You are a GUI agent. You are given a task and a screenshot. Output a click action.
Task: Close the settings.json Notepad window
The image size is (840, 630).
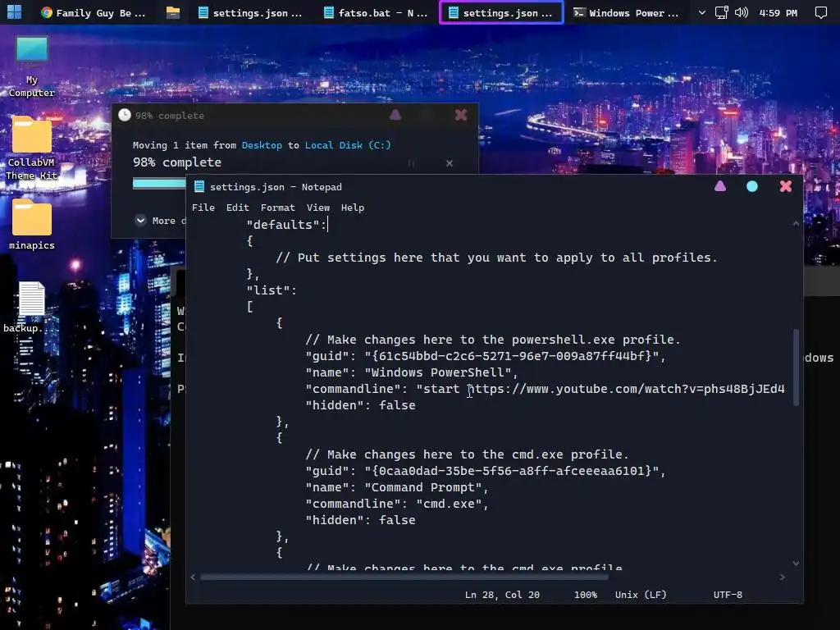point(785,186)
